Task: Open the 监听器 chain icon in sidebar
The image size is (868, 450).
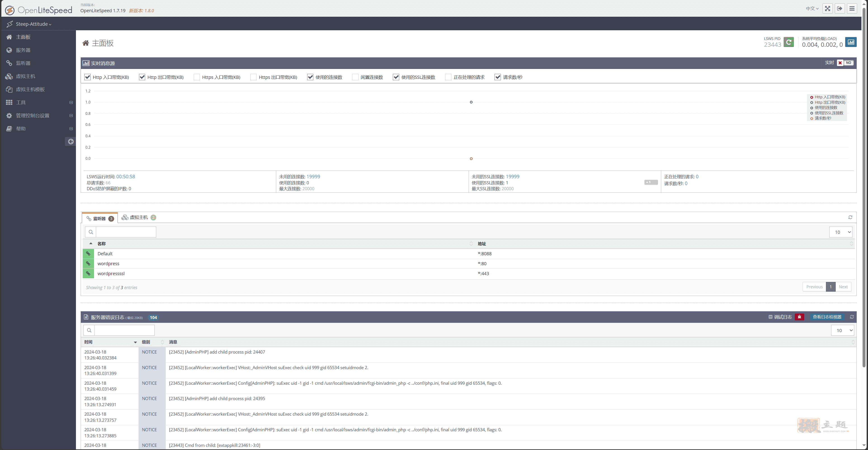Action: 9,63
